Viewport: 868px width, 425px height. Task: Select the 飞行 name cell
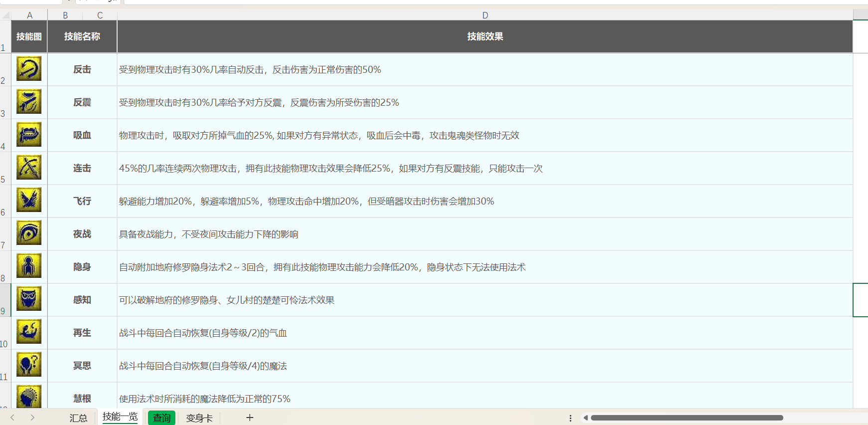82,201
